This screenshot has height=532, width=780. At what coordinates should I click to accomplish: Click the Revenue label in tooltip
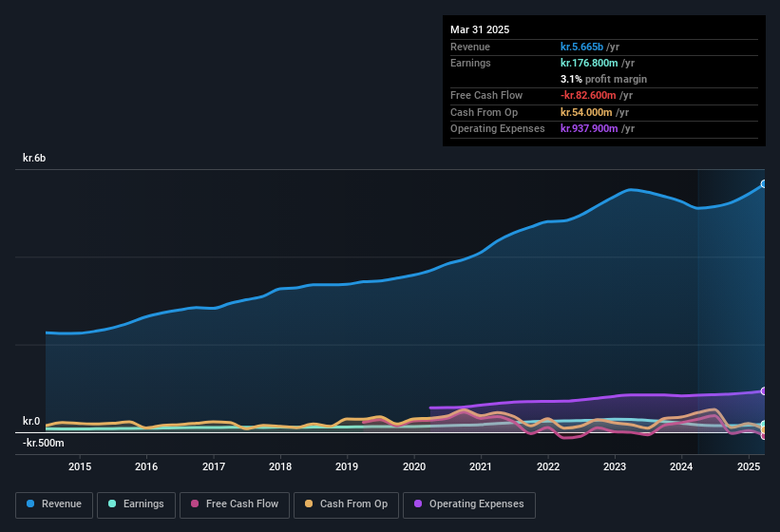(x=470, y=47)
